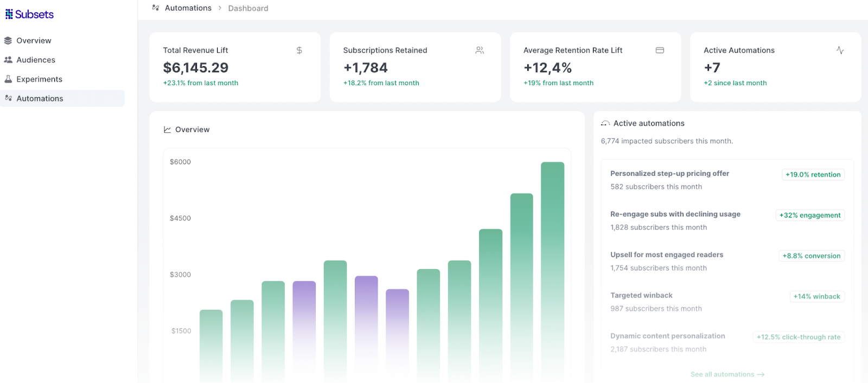Click the card icon on Average Retention Rate Lift
The width and height of the screenshot is (868, 383).
coord(660,50)
